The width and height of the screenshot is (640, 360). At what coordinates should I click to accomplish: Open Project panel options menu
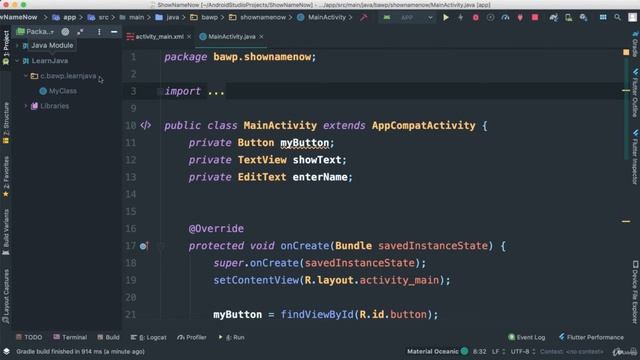99,31
